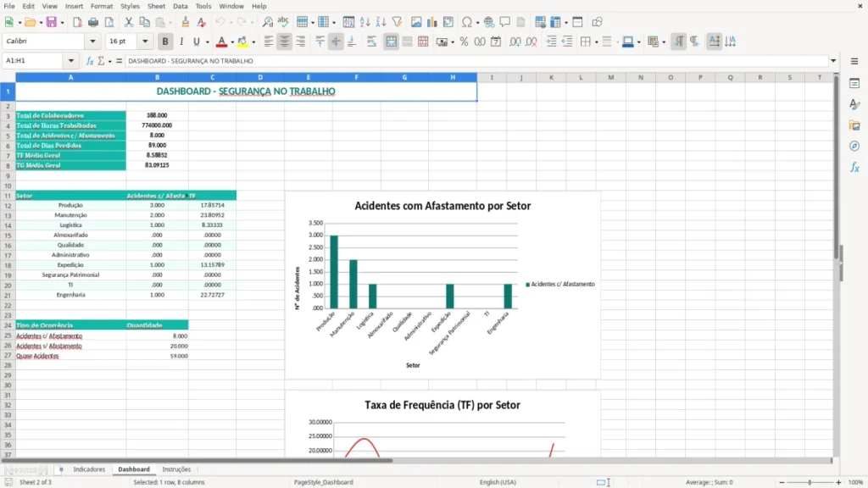Open Font Color dropdown arrow

point(232,42)
